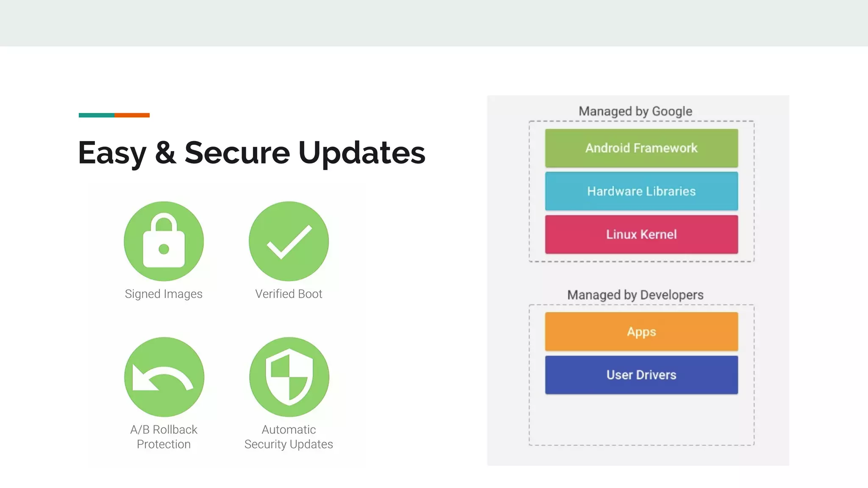Select the User Drivers block
The image size is (868, 488).
coord(641,375)
